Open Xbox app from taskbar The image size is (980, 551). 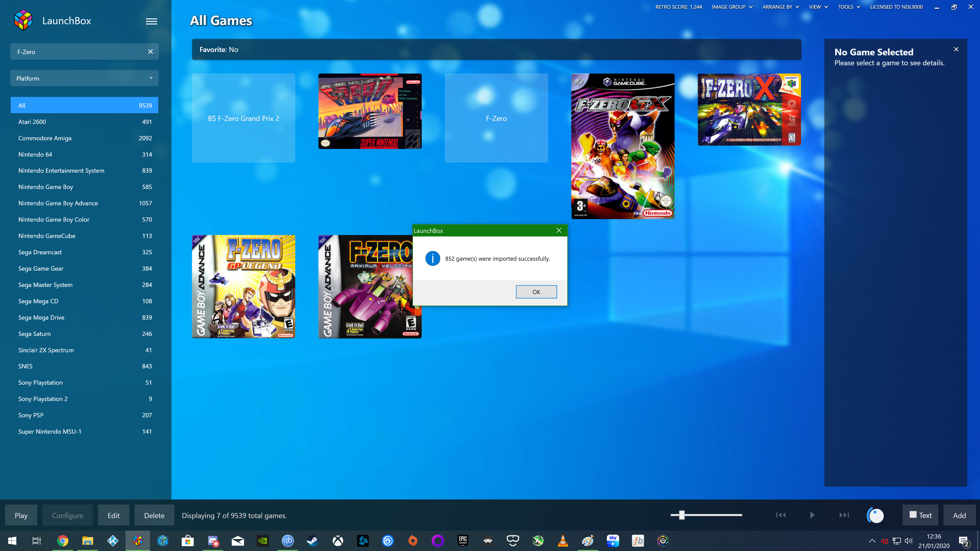(x=338, y=540)
